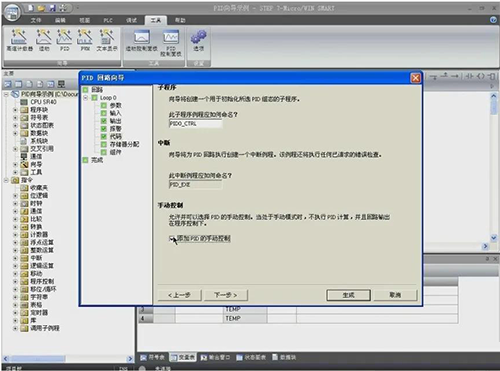Click the 下一步 > button
The image size is (500, 371).
226,295
